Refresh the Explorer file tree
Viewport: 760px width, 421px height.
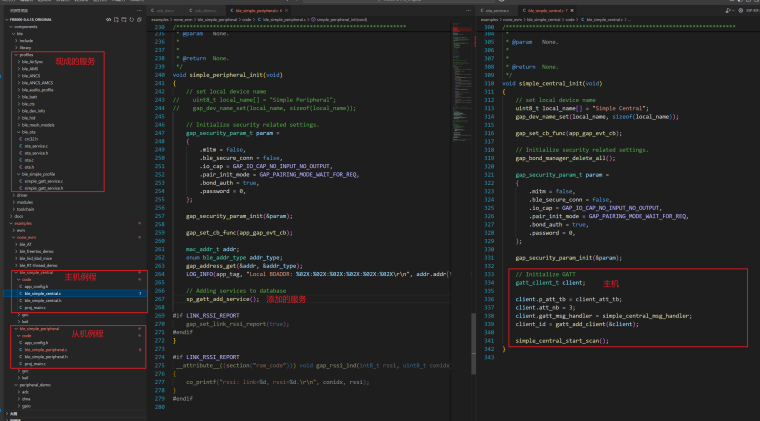tap(132, 19)
